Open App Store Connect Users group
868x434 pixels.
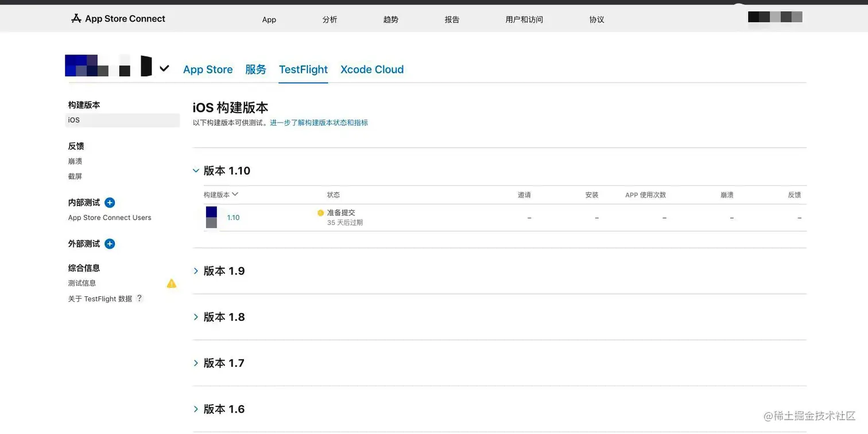(110, 218)
